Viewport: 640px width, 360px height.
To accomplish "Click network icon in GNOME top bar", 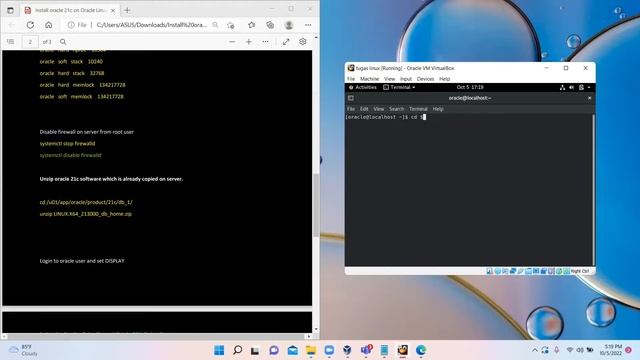I will click(x=562, y=87).
